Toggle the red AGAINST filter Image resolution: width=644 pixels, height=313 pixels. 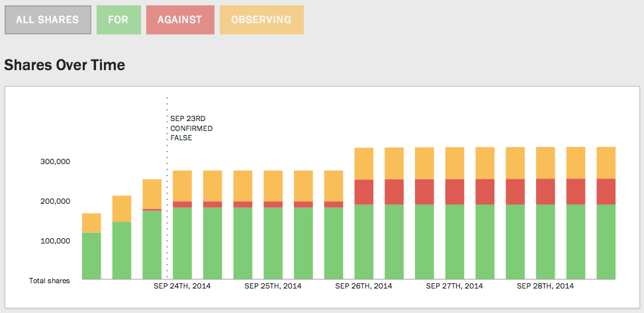pos(180,20)
